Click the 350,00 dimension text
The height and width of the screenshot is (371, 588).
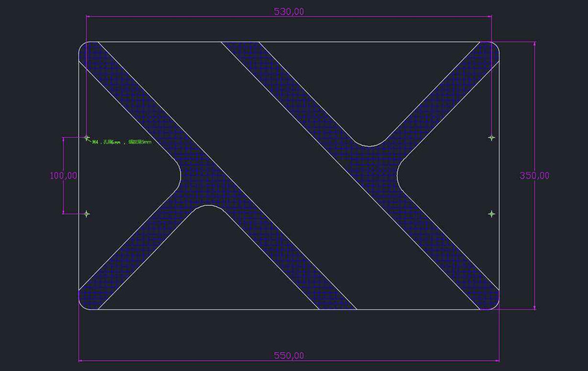[x=535, y=176]
